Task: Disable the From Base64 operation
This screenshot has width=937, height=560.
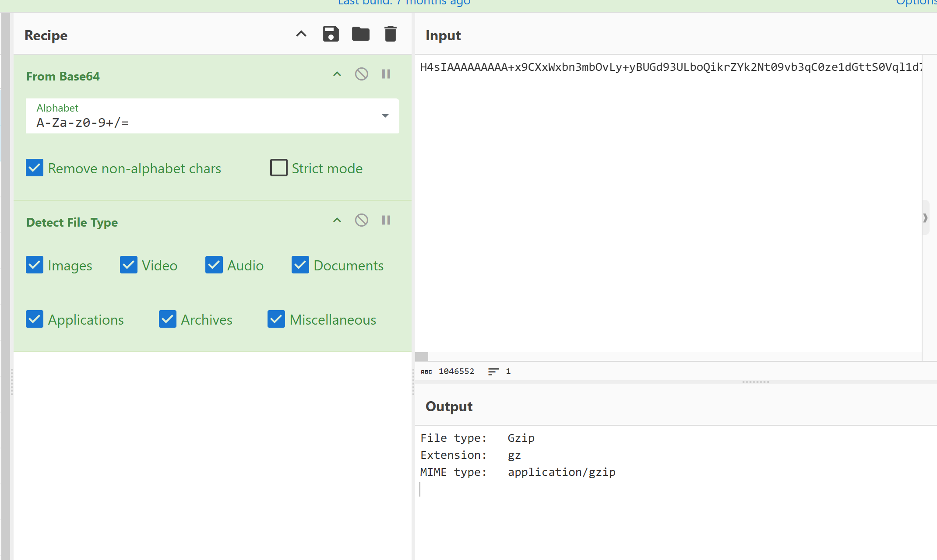Action: [361, 74]
